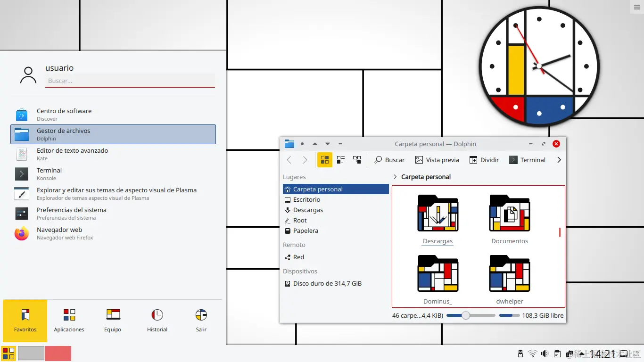644x362 pixels.
Task: Click the Mondrian analog clock widget
Action: [x=539, y=66]
